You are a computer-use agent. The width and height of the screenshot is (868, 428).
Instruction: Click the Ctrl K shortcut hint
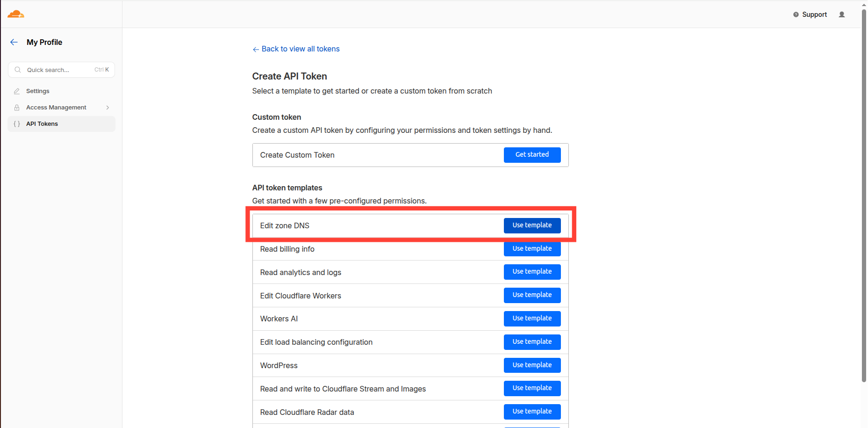tap(101, 70)
